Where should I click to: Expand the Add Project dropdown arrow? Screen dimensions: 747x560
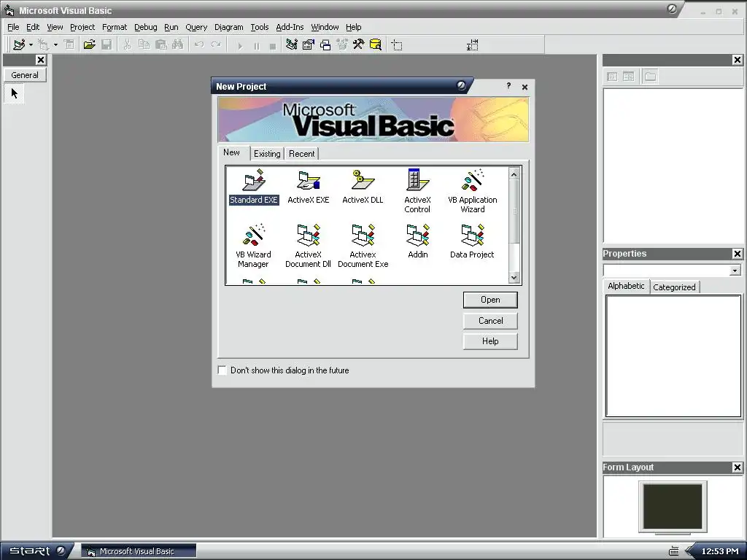(x=31, y=44)
